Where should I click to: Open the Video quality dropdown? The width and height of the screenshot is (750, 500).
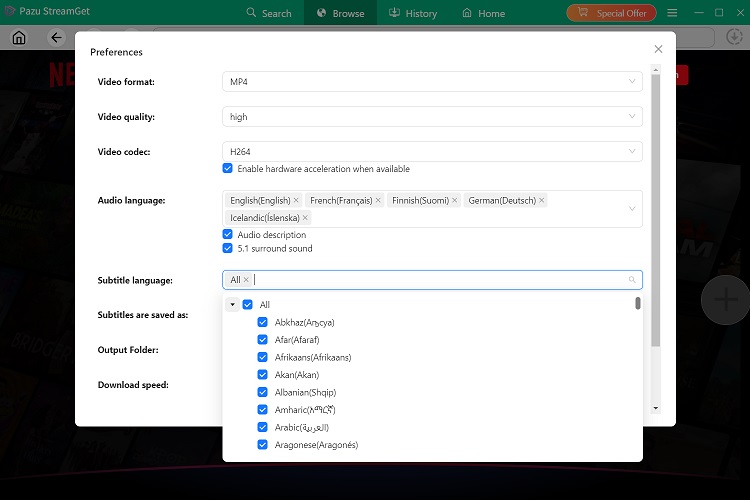[x=432, y=117]
